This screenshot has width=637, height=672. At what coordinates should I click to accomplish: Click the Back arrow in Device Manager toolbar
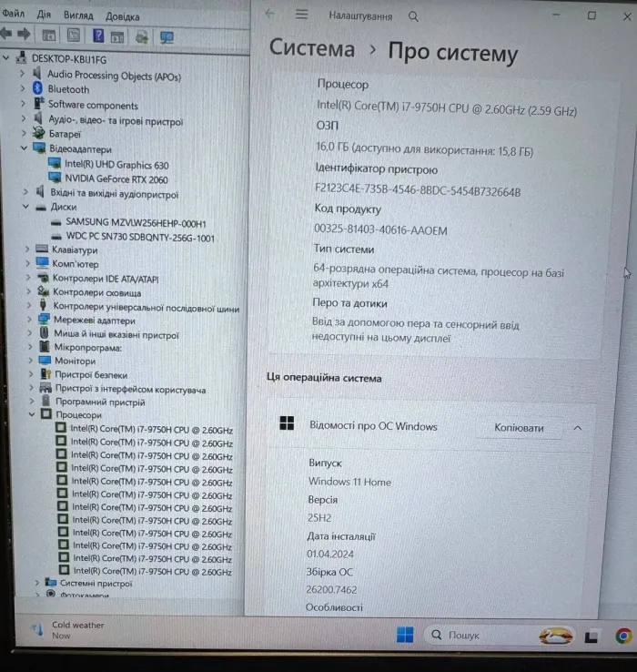[6, 34]
